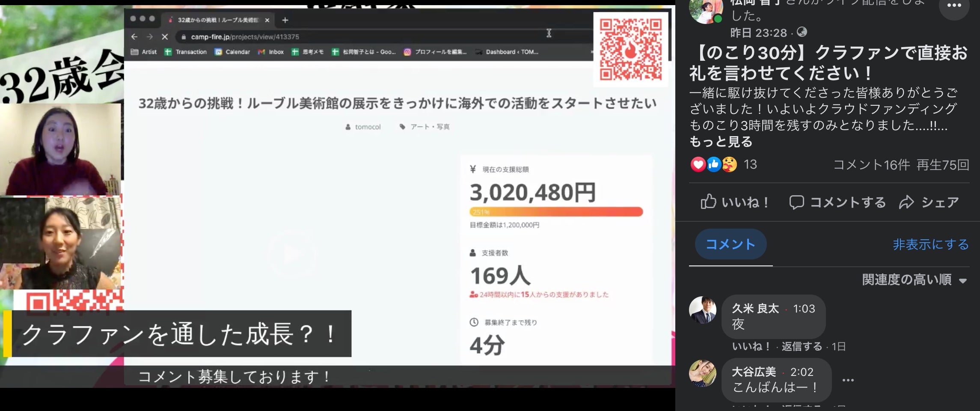Jump to timestamp 2:02 in comment

click(802, 372)
